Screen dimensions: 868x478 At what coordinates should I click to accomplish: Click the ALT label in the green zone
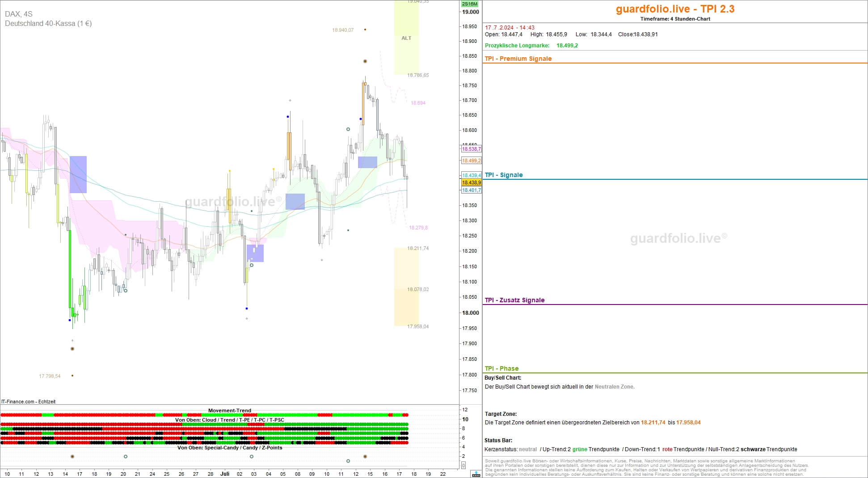click(406, 38)
